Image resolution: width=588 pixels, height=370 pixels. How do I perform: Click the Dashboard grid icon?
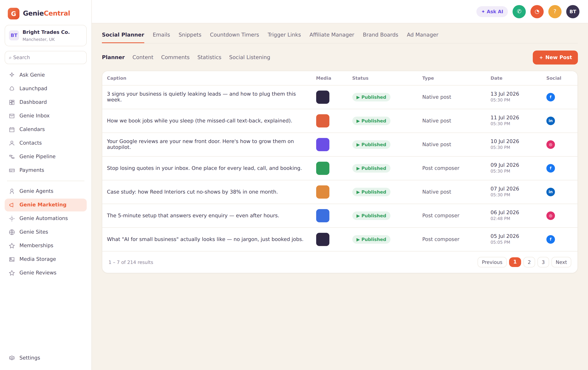pyautogui.click(x=12, y=102)
